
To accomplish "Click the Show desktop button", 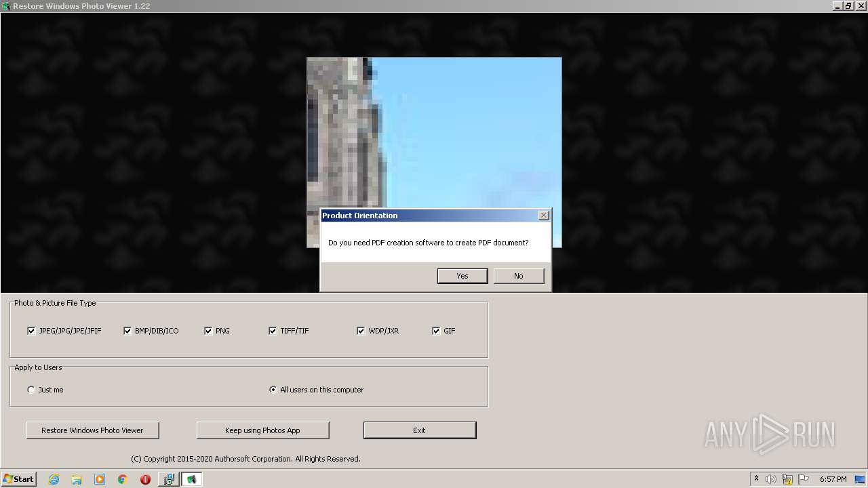I will (x=861, y=479).
